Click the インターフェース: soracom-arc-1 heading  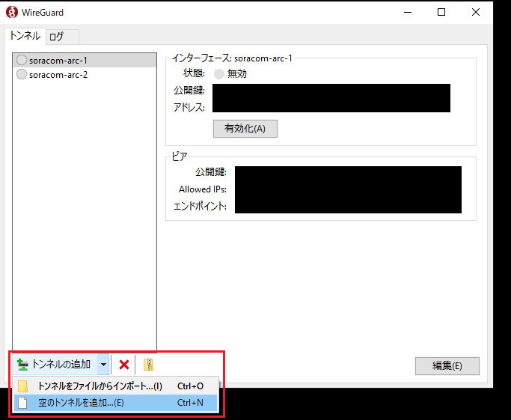pos(232,58)
